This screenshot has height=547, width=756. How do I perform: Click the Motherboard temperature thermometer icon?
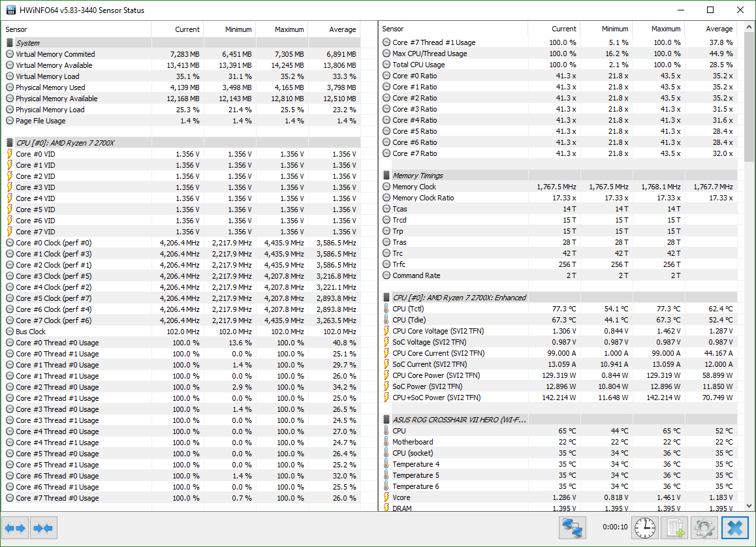[386, 442]
